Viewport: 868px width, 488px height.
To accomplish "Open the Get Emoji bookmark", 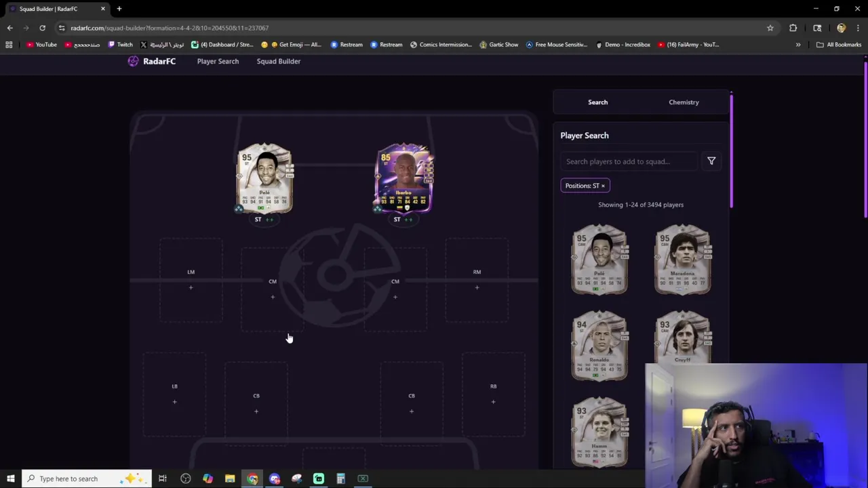I will click(291, 45).
